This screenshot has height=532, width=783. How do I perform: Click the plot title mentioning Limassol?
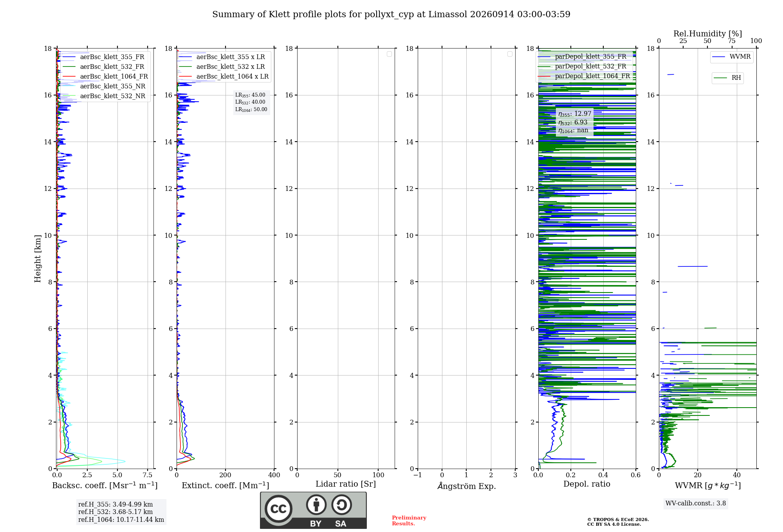391,14
